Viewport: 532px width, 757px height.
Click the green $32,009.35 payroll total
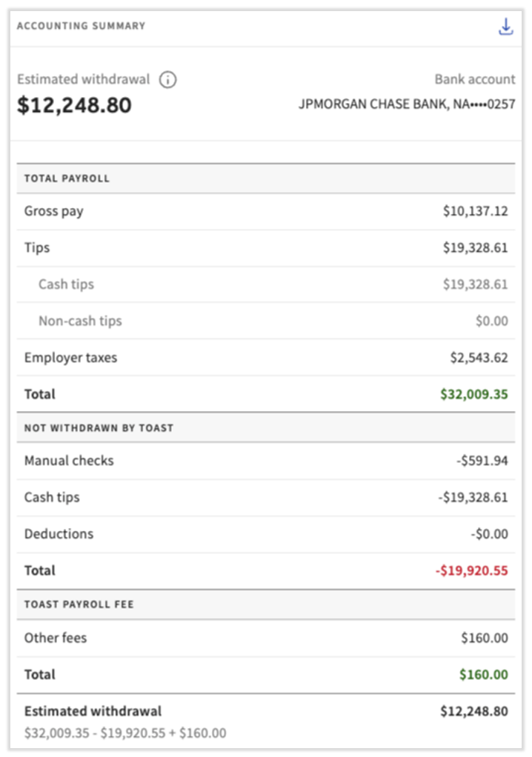click(x=474, y=394)
